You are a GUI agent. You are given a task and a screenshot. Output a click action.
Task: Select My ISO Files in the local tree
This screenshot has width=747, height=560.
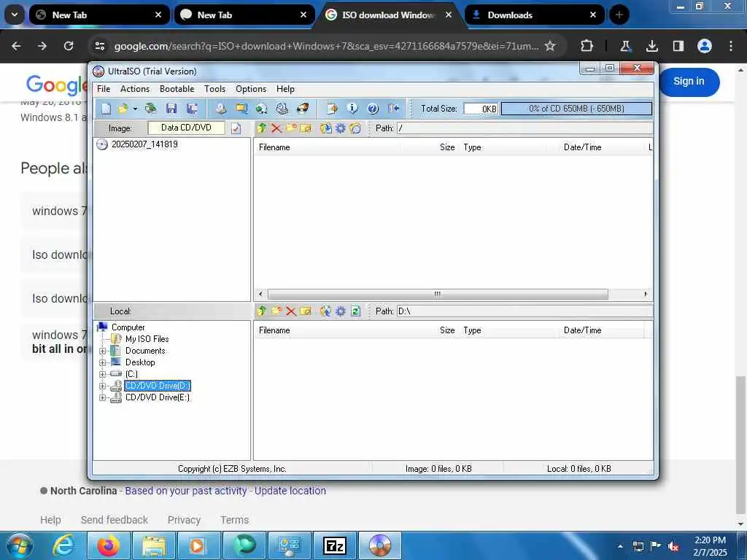147,339
